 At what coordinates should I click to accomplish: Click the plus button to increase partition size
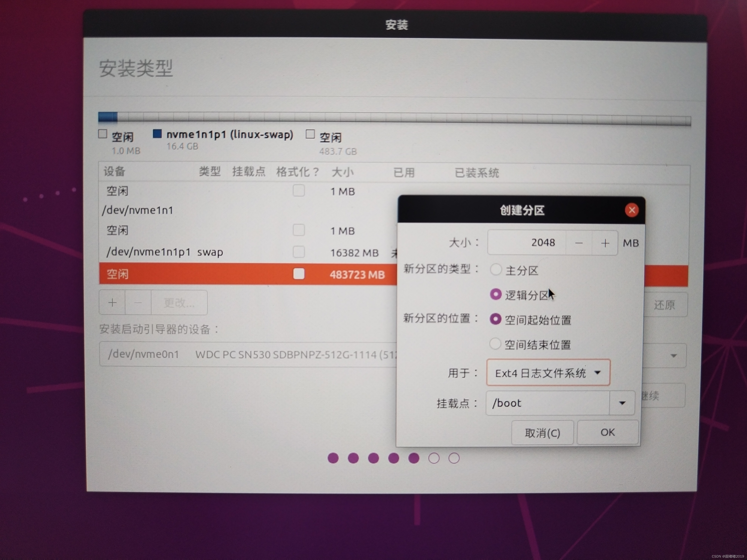tap(605, 243)
